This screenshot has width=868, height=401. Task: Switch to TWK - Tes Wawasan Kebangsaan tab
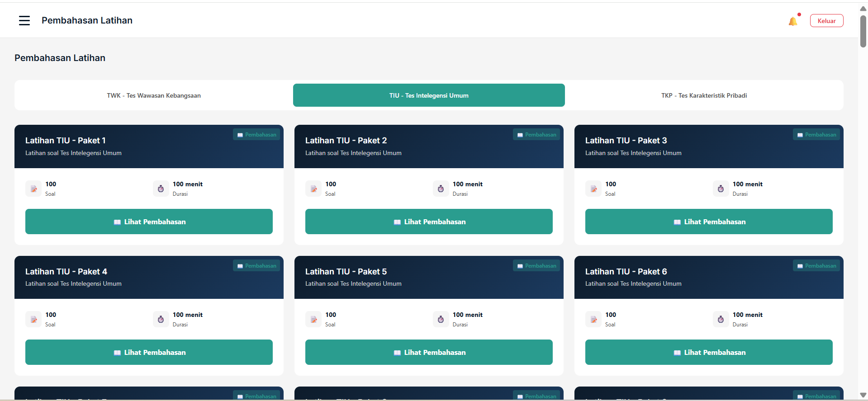(x=154, y=95)
